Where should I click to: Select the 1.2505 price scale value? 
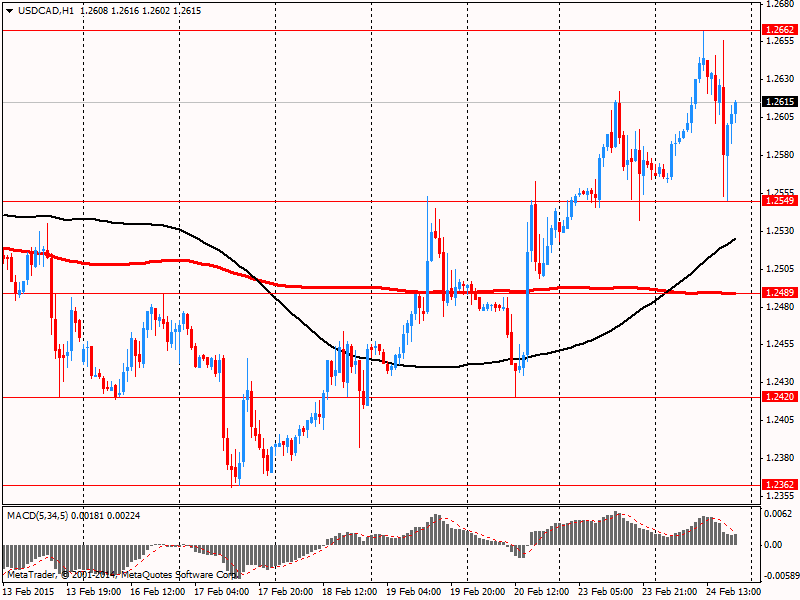780,269
